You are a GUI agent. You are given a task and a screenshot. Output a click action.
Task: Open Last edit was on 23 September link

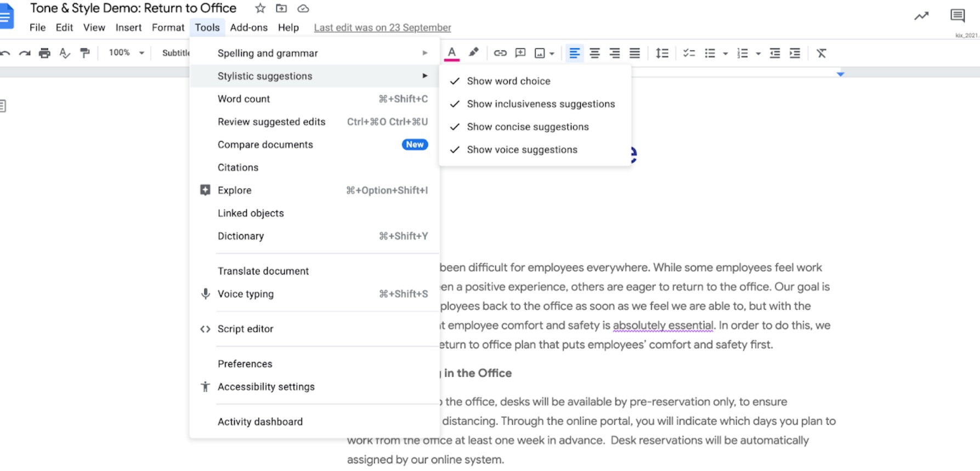(382, 27)
